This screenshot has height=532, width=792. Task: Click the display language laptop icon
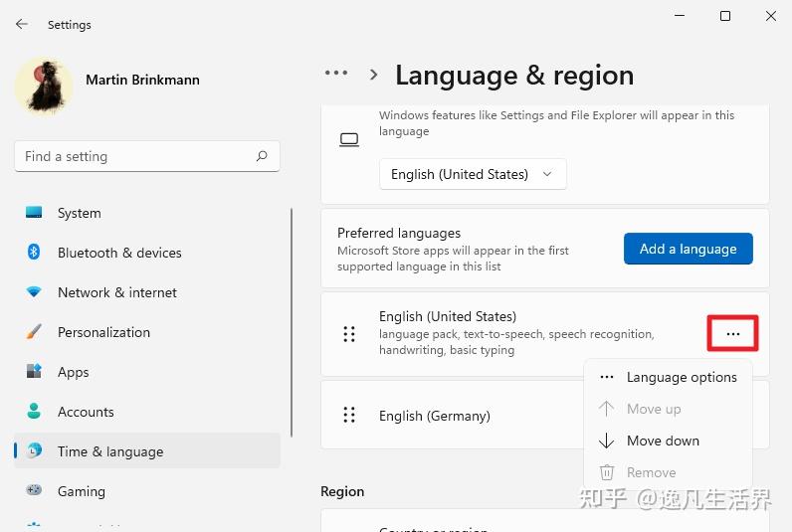349,139
